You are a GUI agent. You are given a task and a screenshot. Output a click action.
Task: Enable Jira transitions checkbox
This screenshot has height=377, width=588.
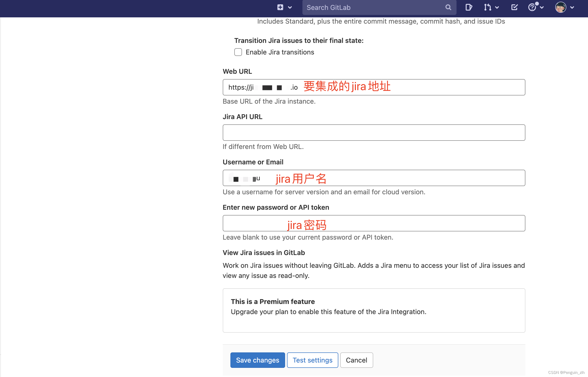pos(238,52)
